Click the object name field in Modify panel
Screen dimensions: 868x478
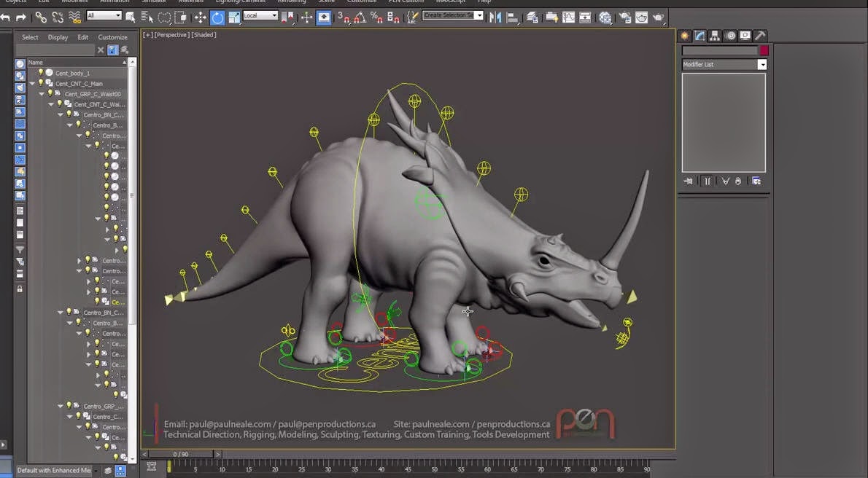720,50
